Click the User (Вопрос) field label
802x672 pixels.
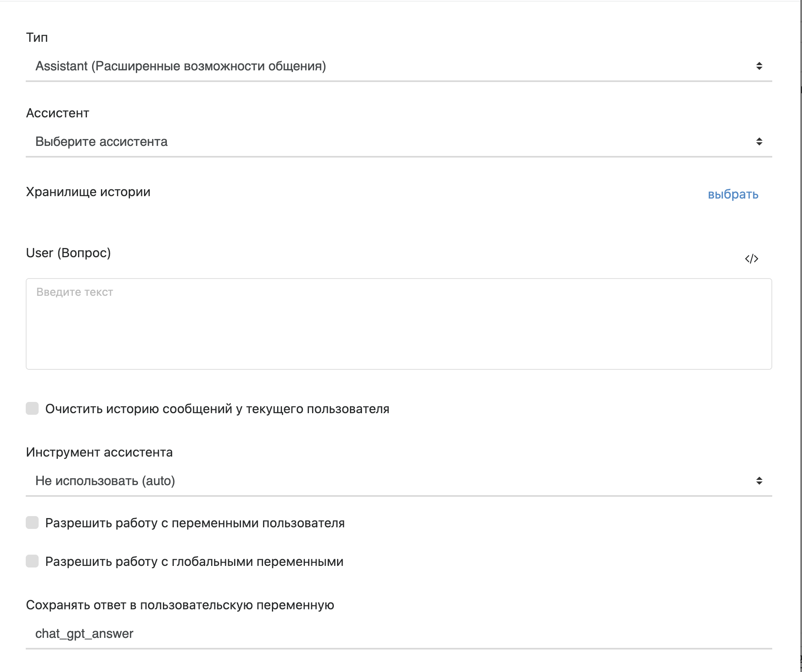pos(68,253)
